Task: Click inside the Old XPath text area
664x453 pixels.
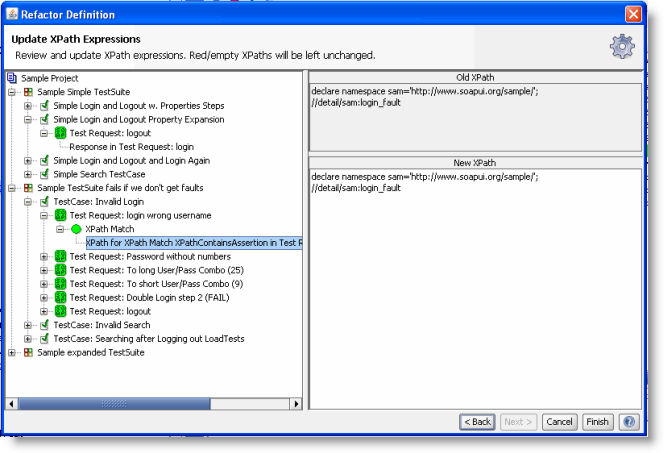Action: [476, 117]
